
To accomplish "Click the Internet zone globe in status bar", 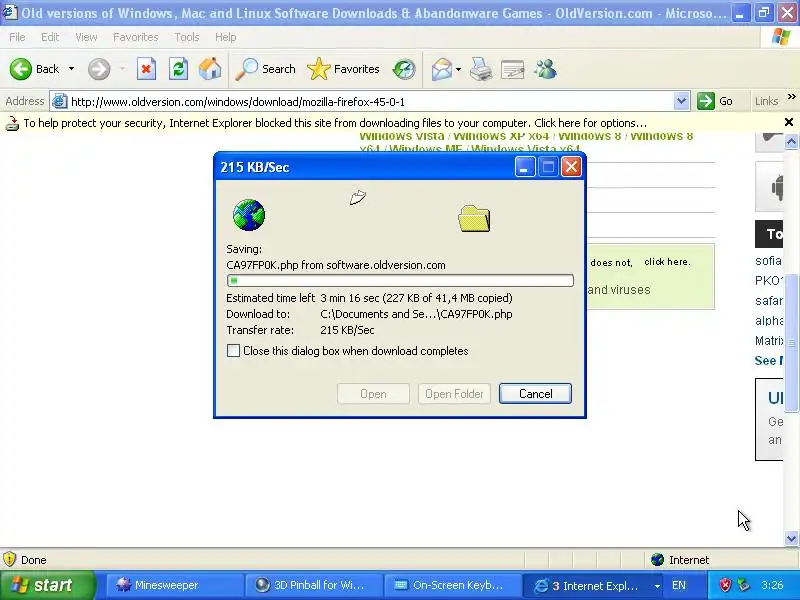I will tap(657, 560).
